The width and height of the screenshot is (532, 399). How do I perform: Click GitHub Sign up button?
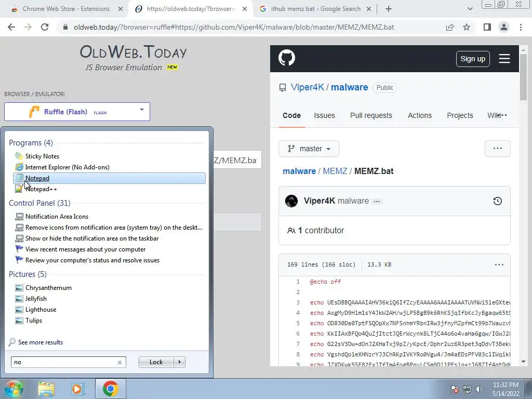coord(473,59)
